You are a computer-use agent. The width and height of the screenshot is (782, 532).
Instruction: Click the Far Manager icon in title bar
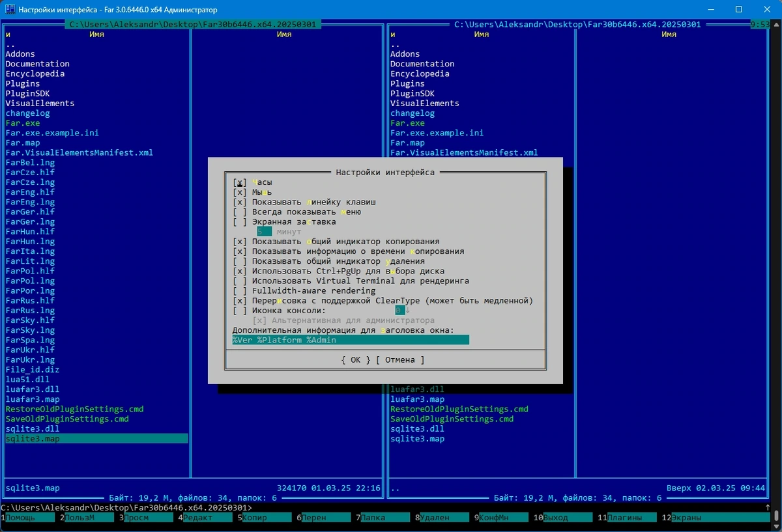point(9,10)
